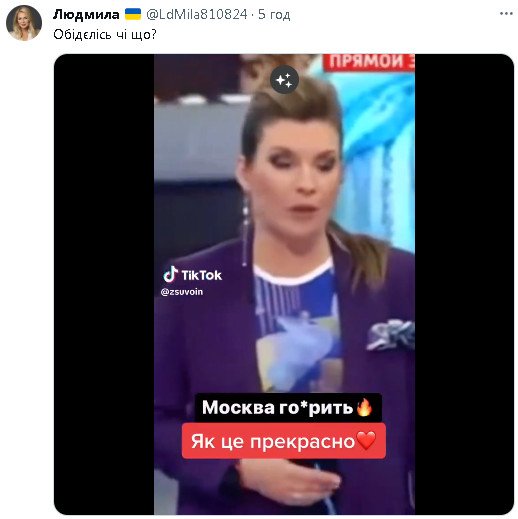Click the black right margin of the video
Image resolution: width=518 pixels, height=519 pixels.
(x=464, y=284)
